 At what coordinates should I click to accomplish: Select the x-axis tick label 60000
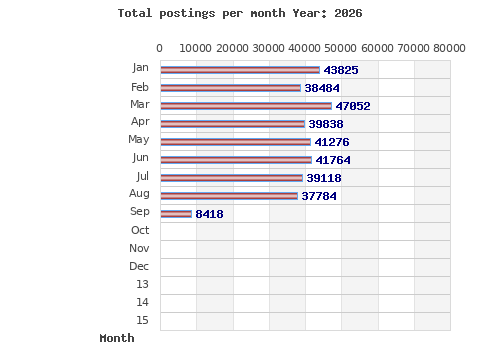pos(377,48)
